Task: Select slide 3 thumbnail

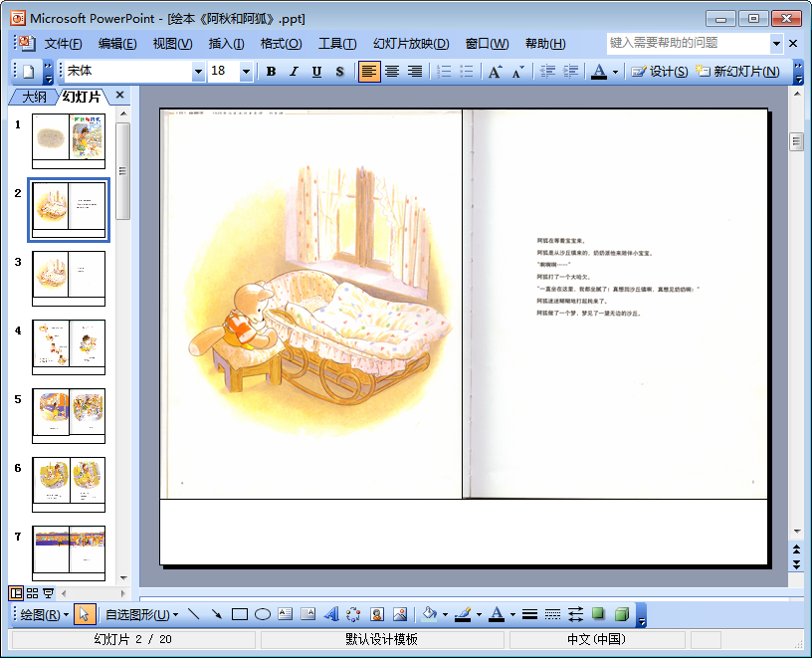Action: tap(69, 278)
